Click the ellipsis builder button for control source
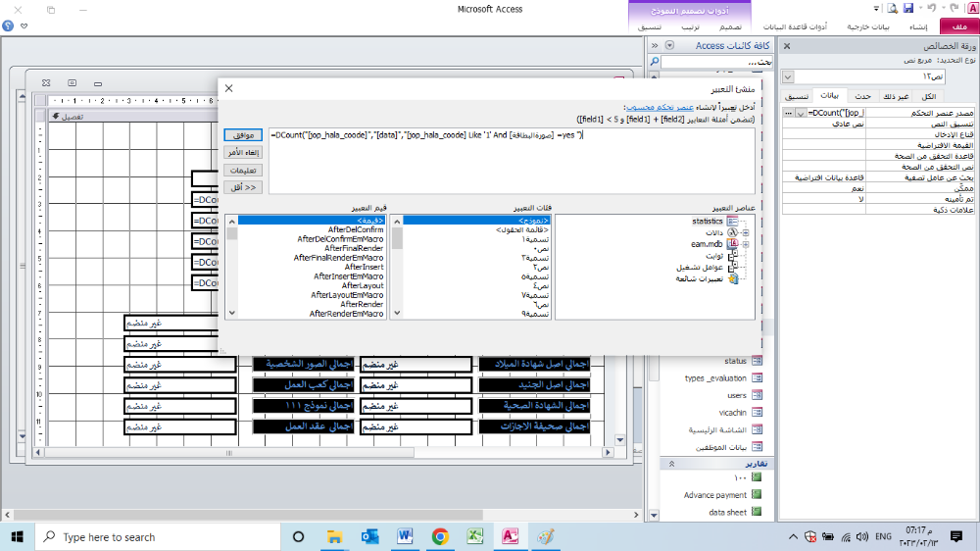The height and width of the screenshot is (551, 980). (788, 113)
